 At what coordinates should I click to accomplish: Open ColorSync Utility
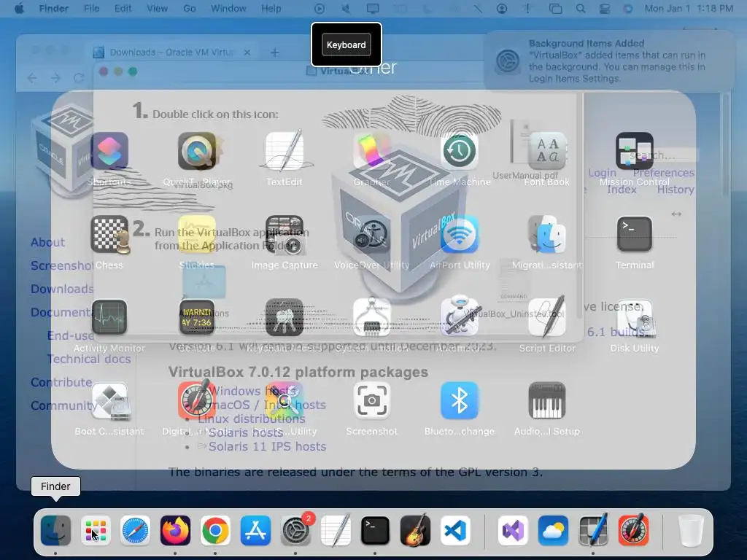point(285,400)
